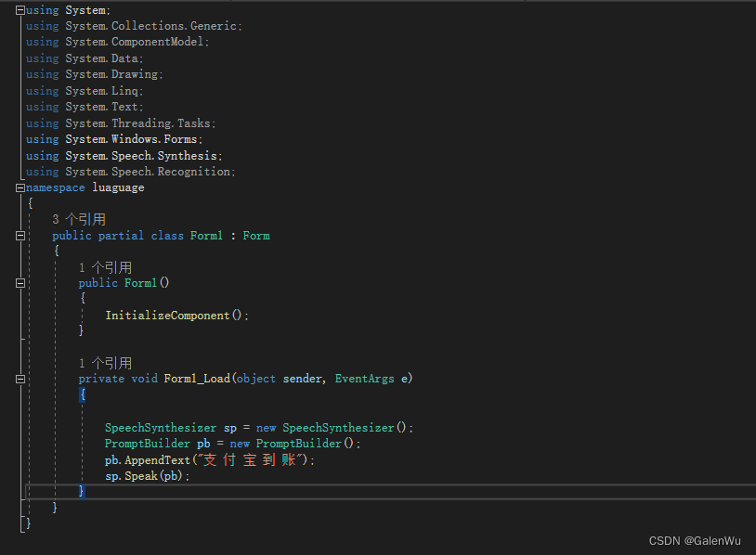Image resolution: width=756 pixels, height=555 pixels.
Task: Click 'System.Drawing' in its using line
Action: (111, 74)
